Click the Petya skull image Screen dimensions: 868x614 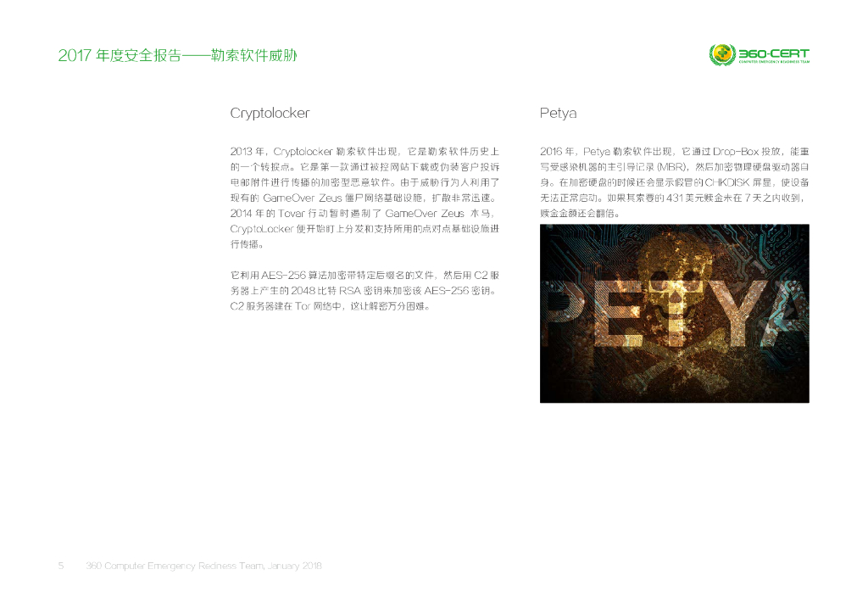point(674,314)
